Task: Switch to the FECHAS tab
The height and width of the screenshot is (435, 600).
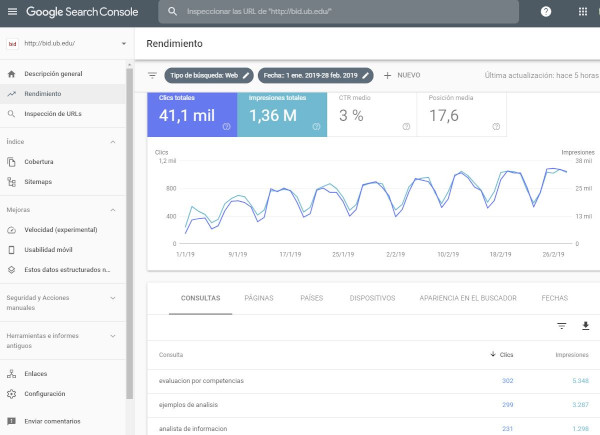Action: tap(555, 298)
